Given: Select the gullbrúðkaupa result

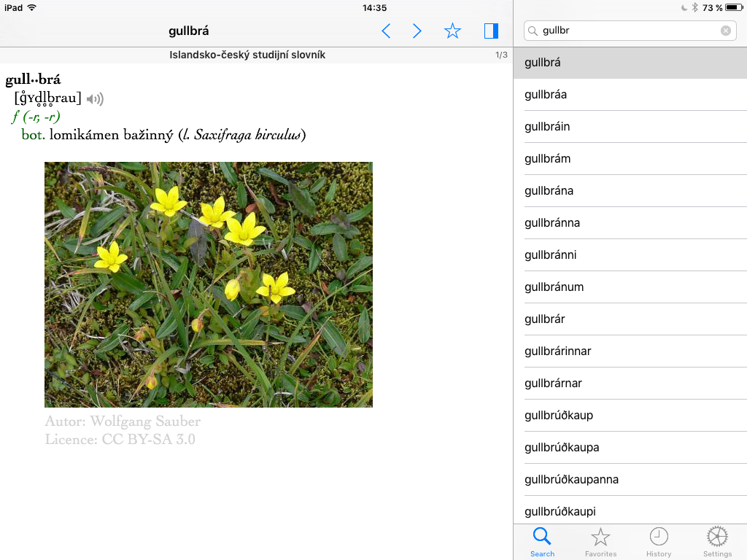Looking at the screenshot, I should pos(630,447).
